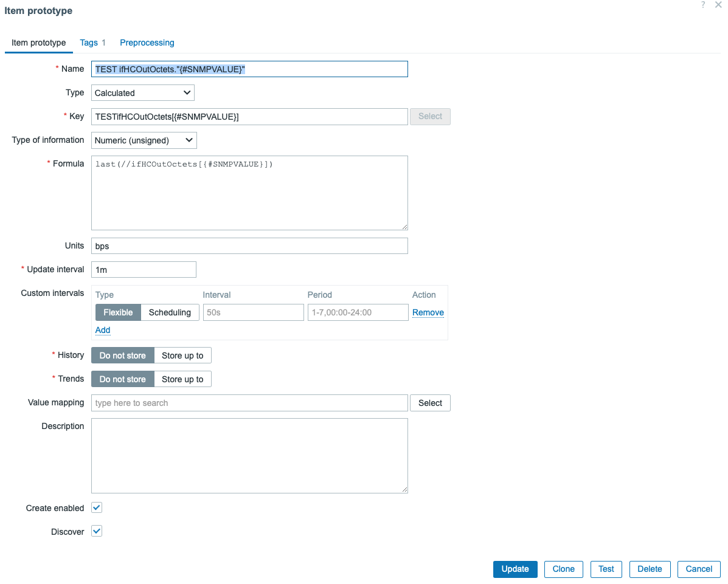Focus the Units input field

coord(249,246)
